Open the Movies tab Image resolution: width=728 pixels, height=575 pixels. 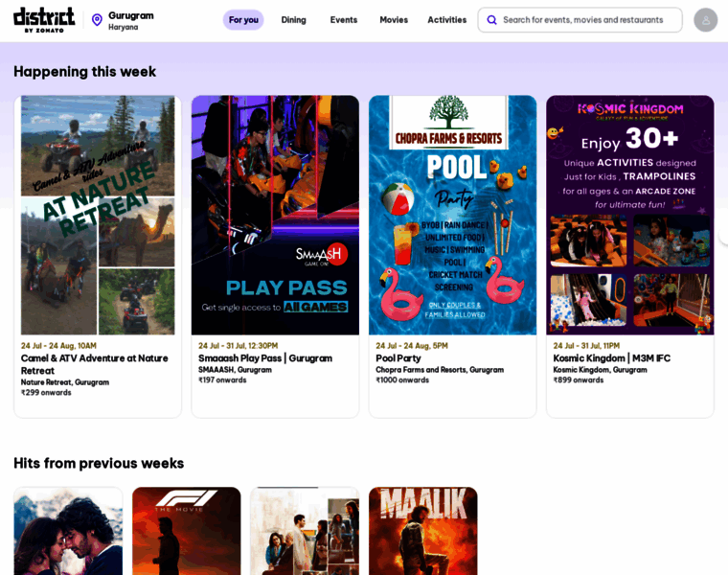tap(394, 20)
